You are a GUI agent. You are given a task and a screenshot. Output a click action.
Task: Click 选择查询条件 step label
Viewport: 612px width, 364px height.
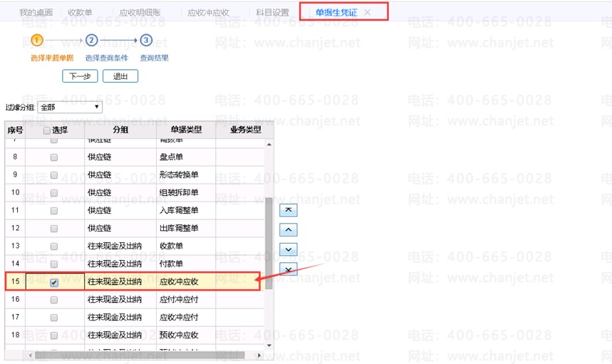point(107,58)
